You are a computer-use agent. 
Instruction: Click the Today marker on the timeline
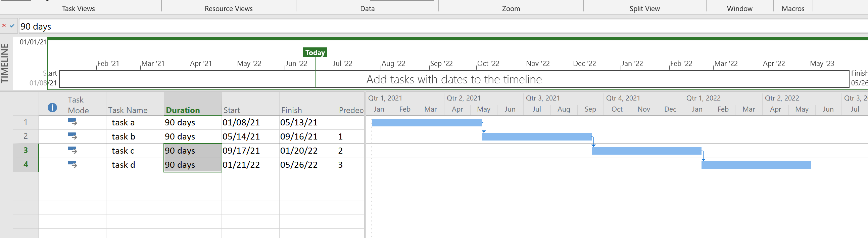point(315,53)
